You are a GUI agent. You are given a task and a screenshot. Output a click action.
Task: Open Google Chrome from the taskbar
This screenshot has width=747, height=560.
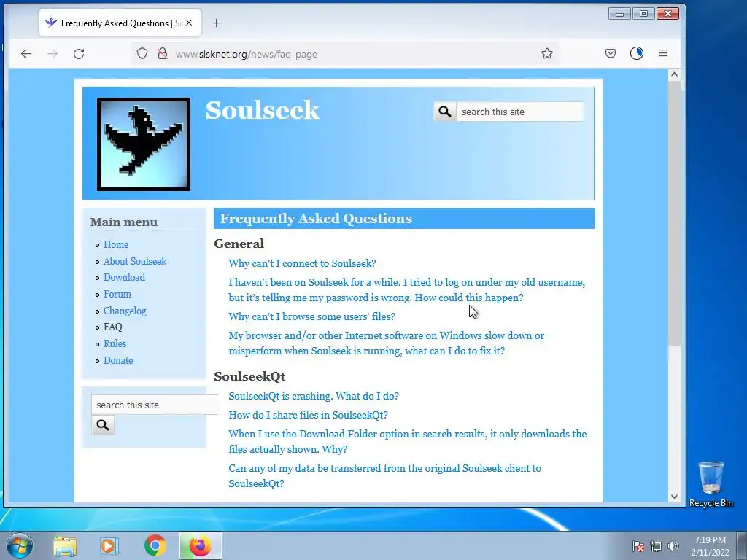click(155, 545)
